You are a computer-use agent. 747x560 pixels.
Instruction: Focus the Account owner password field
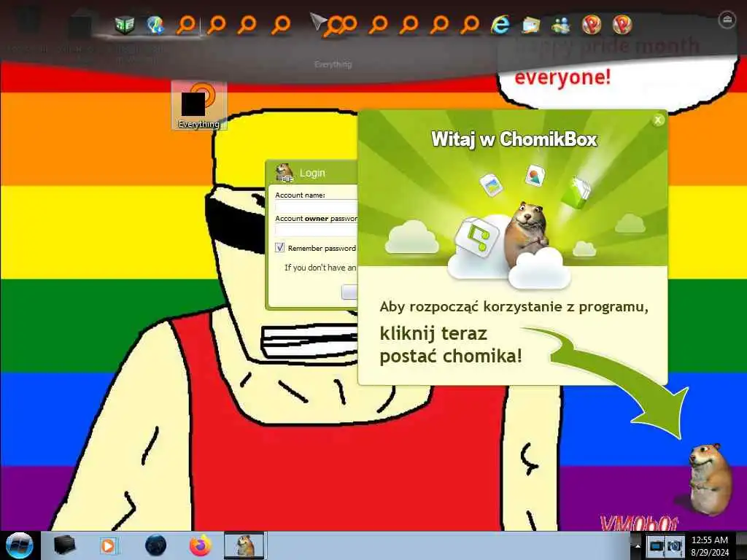click(x=317, y=230)
